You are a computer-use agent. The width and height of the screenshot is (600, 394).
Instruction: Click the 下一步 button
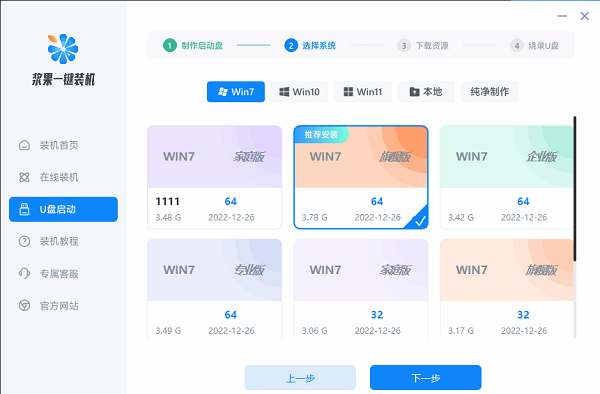(426, 378)
